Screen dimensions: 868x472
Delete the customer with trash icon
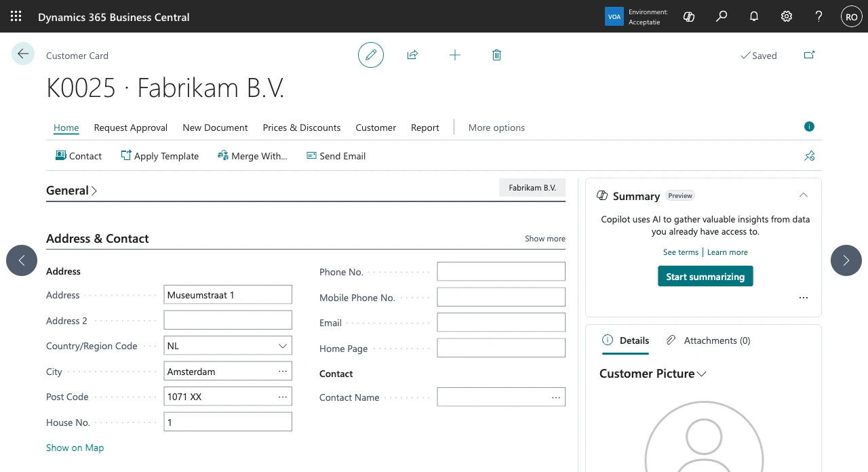(496, 55)
